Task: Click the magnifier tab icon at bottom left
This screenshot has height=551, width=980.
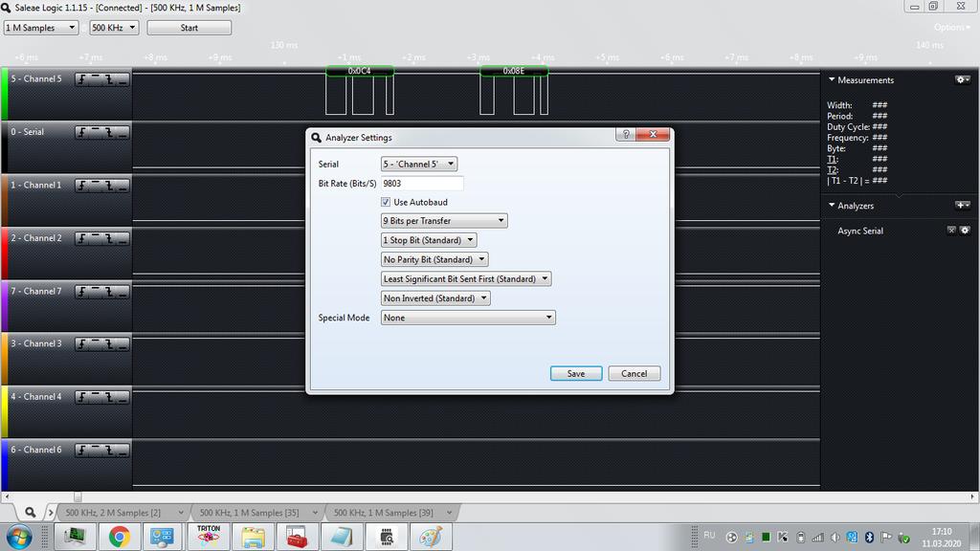Action: tap(30, 513)
